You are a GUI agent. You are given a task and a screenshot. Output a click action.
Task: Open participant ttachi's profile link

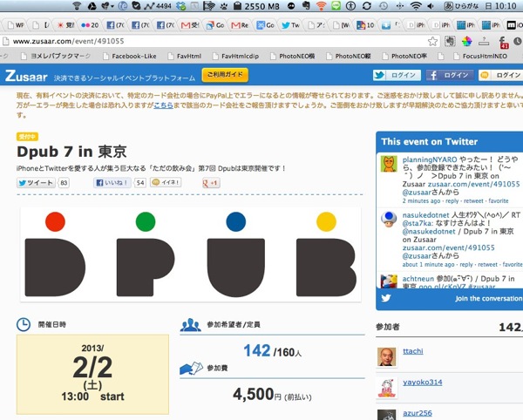click(x=413, y=351)
